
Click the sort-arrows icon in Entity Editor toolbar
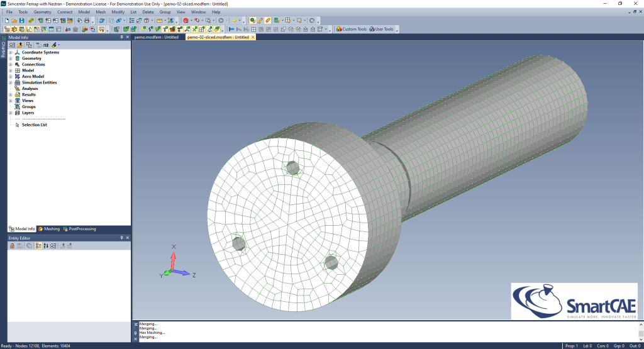coord(46,246)
